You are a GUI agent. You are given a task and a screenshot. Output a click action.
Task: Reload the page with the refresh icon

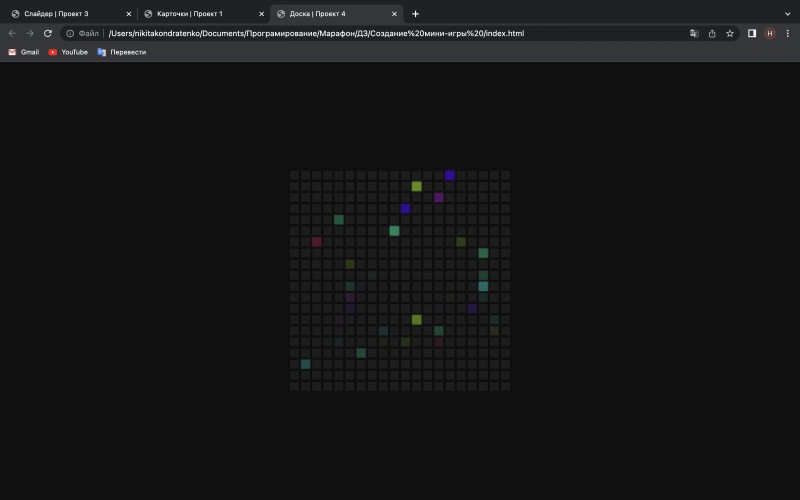(47, 33)
